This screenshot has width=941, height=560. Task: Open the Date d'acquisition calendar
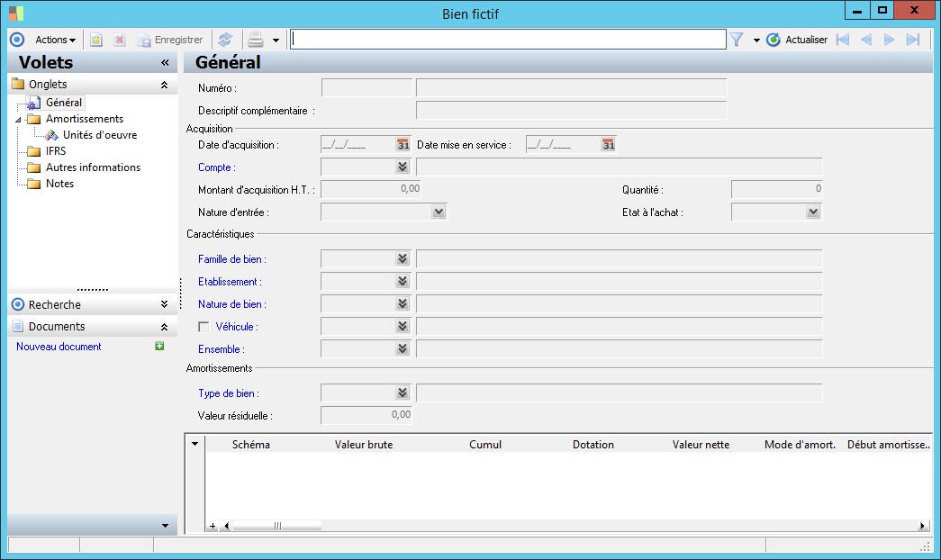[x=403, y=145]
